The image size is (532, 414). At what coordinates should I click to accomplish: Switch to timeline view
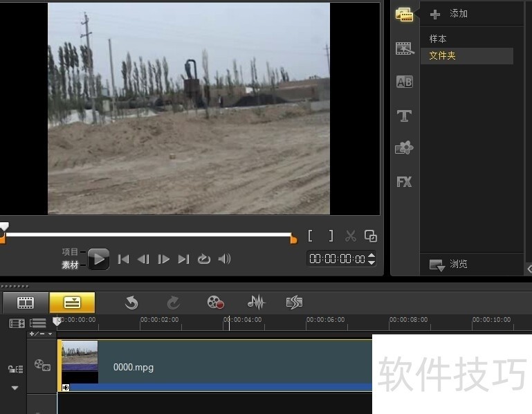72,303
